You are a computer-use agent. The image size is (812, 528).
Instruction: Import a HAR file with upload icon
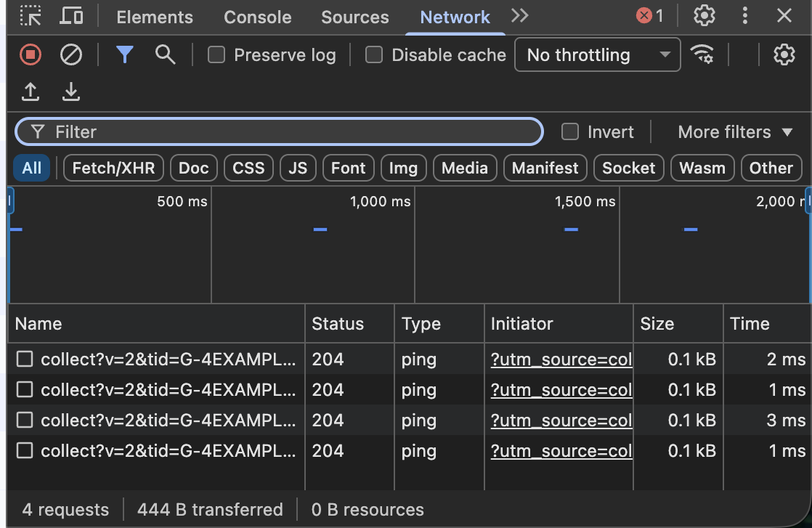coord(31,92)
